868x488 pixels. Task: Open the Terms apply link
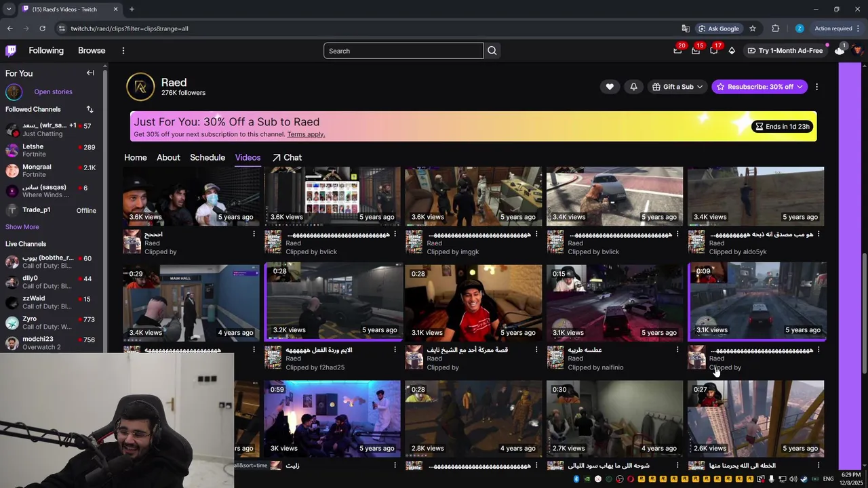[306, 134]
